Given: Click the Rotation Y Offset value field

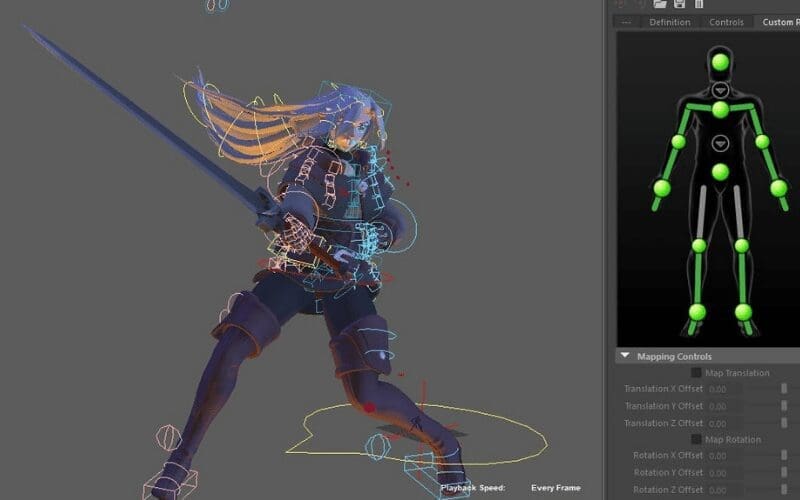Looking at the screenshot, I should pos(724,473).
